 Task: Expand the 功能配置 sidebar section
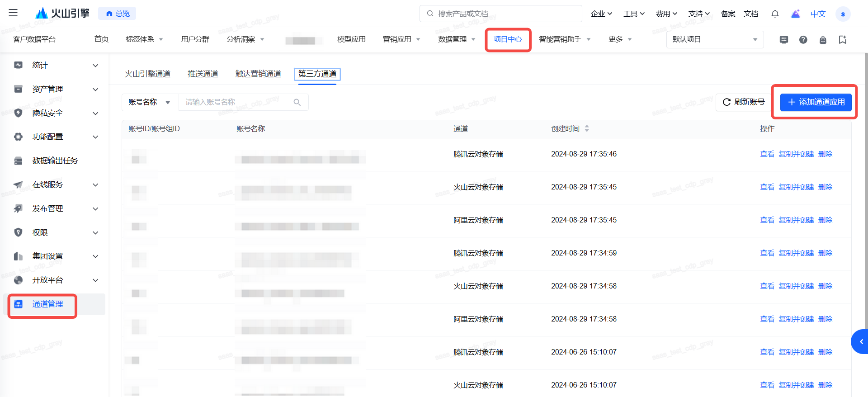point(95,137)
